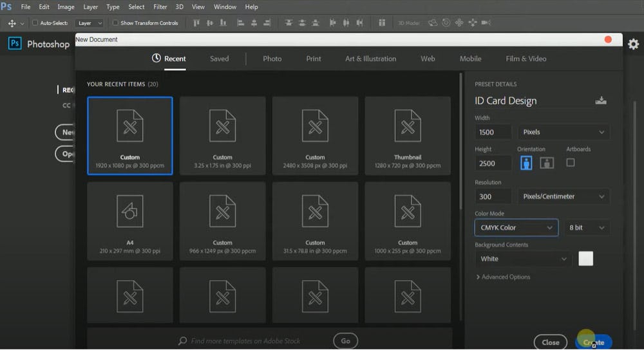The width and height of the screenshot is (644, 354).
Task: Open the Filter menu
Action: click(x=160, y=7)
